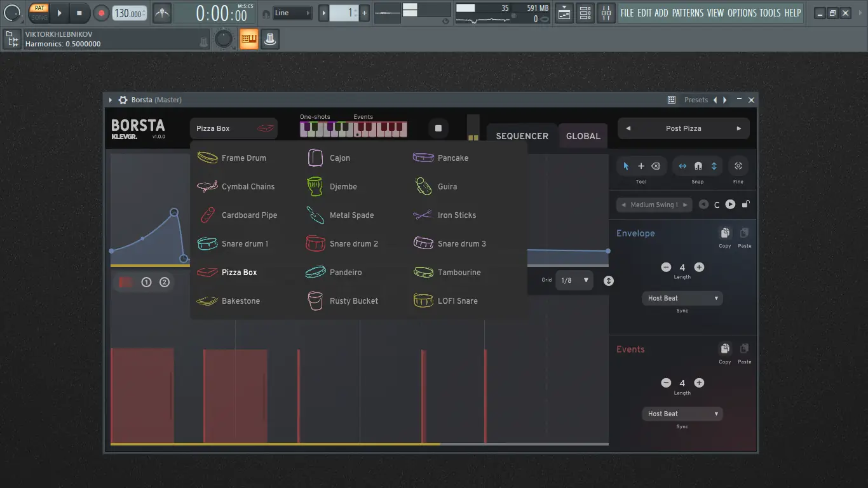The image size is (868, 488).
Task: Open the Borsta plugin Presets menu
Action: [x=696, y=100]
